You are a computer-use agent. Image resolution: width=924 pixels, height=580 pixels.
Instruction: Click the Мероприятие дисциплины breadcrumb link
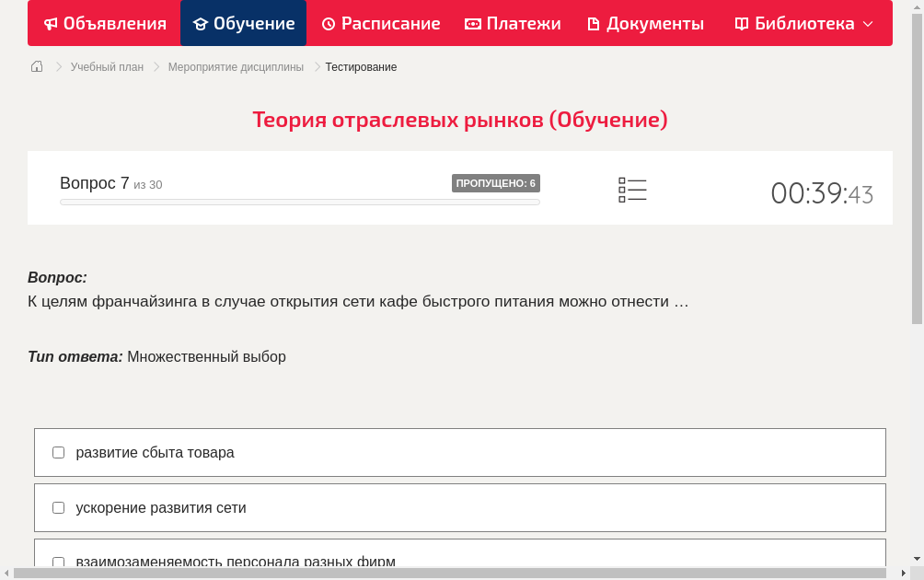tap(234, 66)
